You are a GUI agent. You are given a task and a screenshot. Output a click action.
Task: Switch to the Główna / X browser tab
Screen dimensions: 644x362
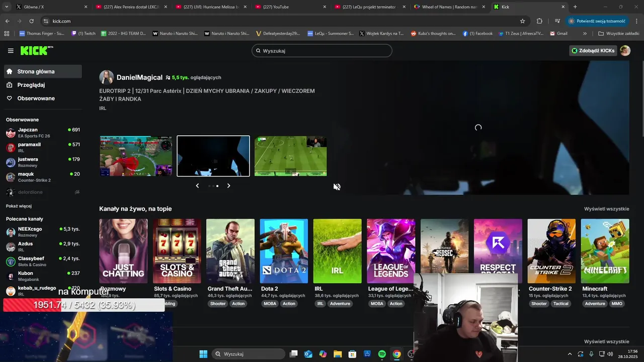click(51, 7)
